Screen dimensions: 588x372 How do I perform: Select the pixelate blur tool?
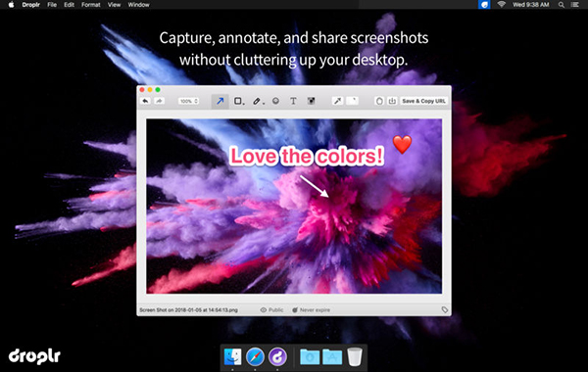(311, 101)
